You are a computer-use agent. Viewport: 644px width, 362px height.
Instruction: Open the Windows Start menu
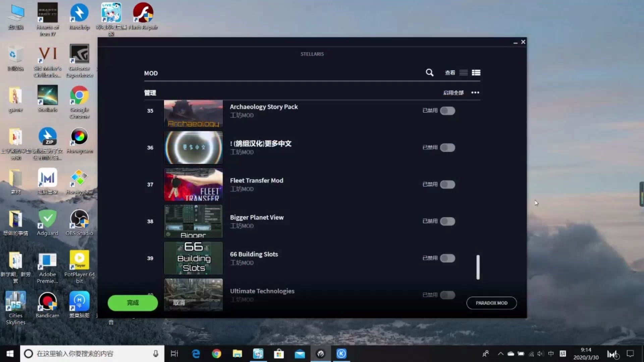[10, 354]
